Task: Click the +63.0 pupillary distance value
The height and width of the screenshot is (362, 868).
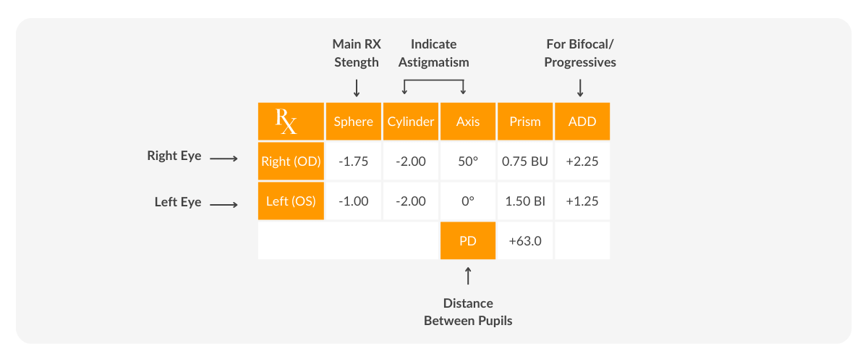Action: (x=525, y=240)
